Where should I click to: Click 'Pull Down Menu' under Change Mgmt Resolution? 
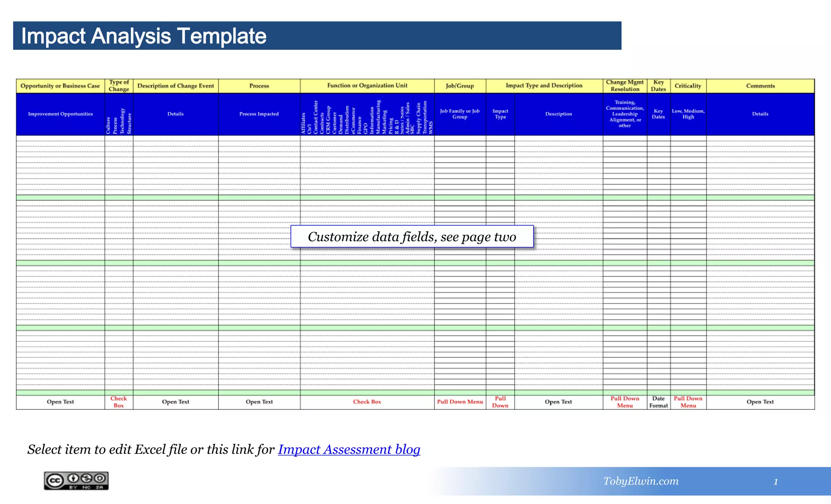pos(625,402)
